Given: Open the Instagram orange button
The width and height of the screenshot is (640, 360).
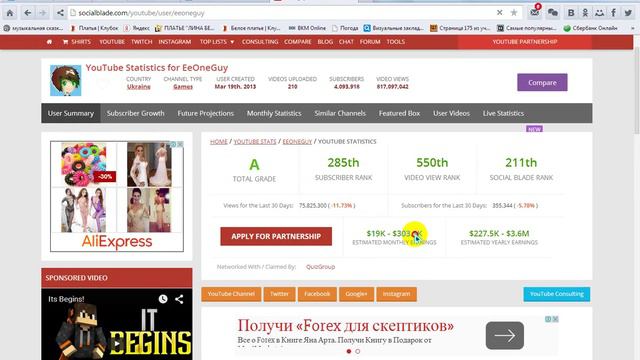Looking at the screenshot, I should coord(396,294).
